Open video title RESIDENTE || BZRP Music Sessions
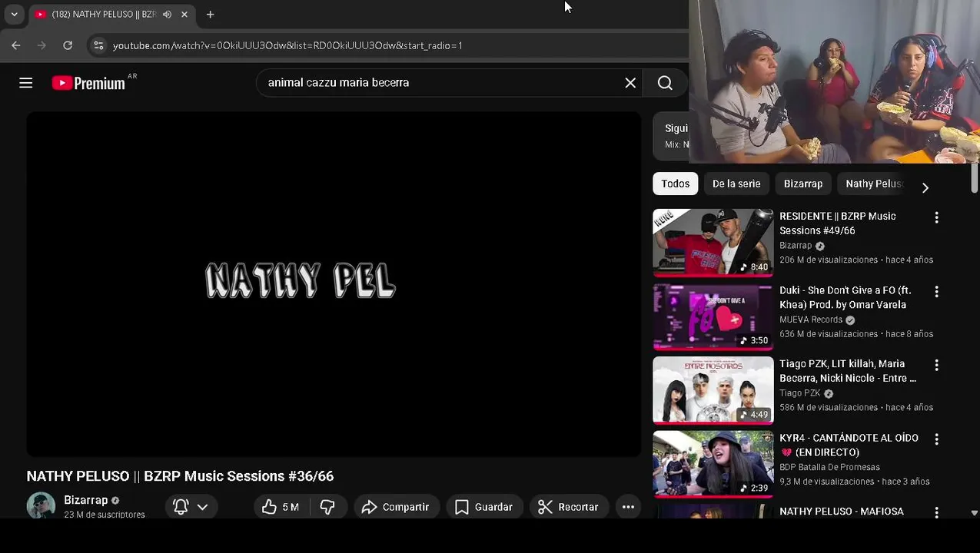Screen dimensions: 980x553 point(838,224)
